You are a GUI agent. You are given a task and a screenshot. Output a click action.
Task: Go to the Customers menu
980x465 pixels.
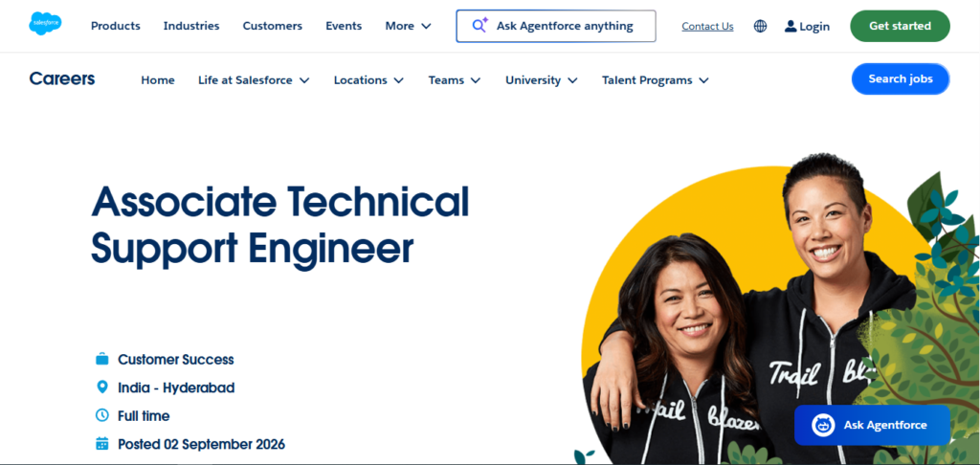273,26
